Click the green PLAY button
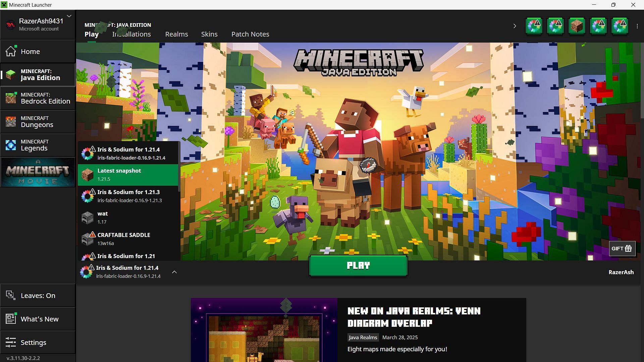The width and height of the screenshot is (644, 362). (358, 265)
